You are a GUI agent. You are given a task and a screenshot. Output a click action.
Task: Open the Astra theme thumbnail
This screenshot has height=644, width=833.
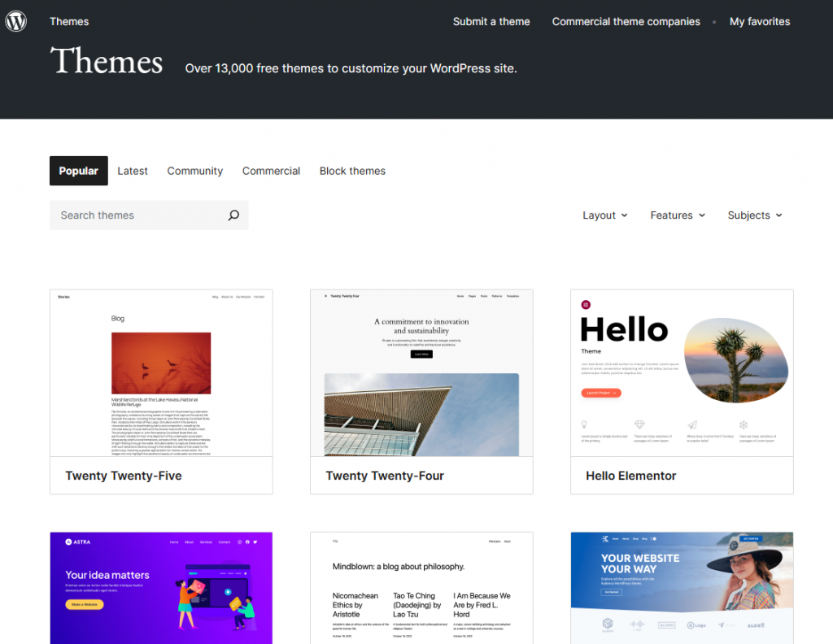coord(161,588)
